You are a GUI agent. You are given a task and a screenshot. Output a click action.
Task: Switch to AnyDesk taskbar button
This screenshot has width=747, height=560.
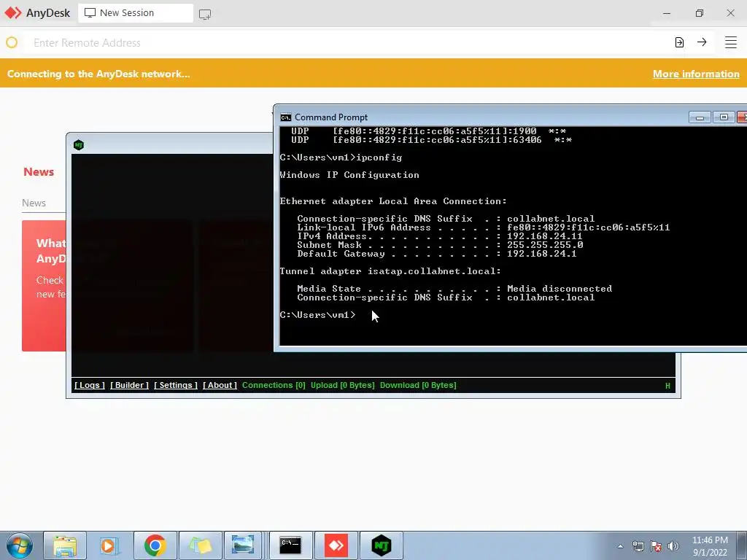336,545
